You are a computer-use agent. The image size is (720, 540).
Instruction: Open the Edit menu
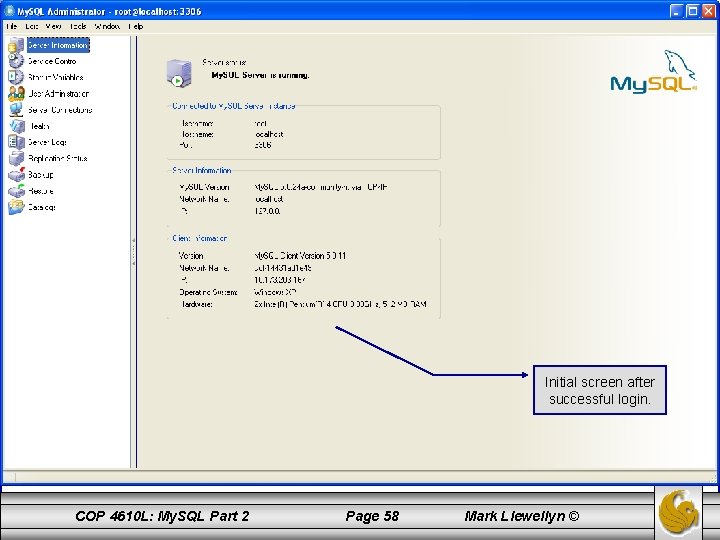[32, 27]
